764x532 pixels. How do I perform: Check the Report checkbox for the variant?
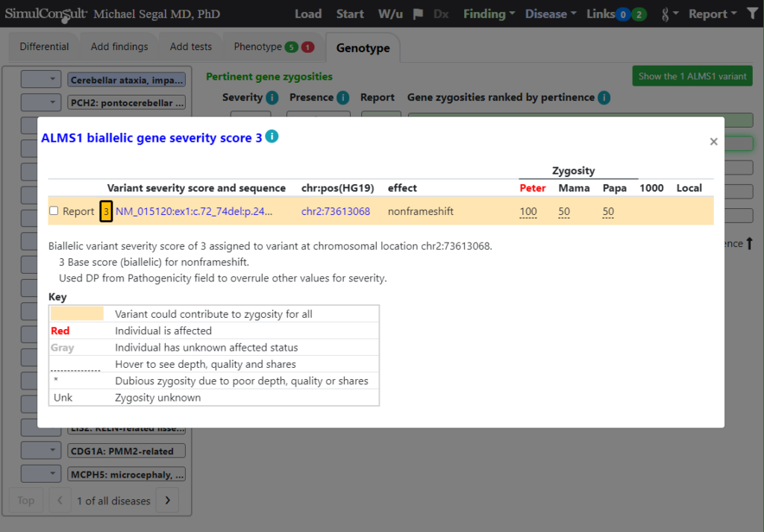pyautogui.click(x=54, y=211)
